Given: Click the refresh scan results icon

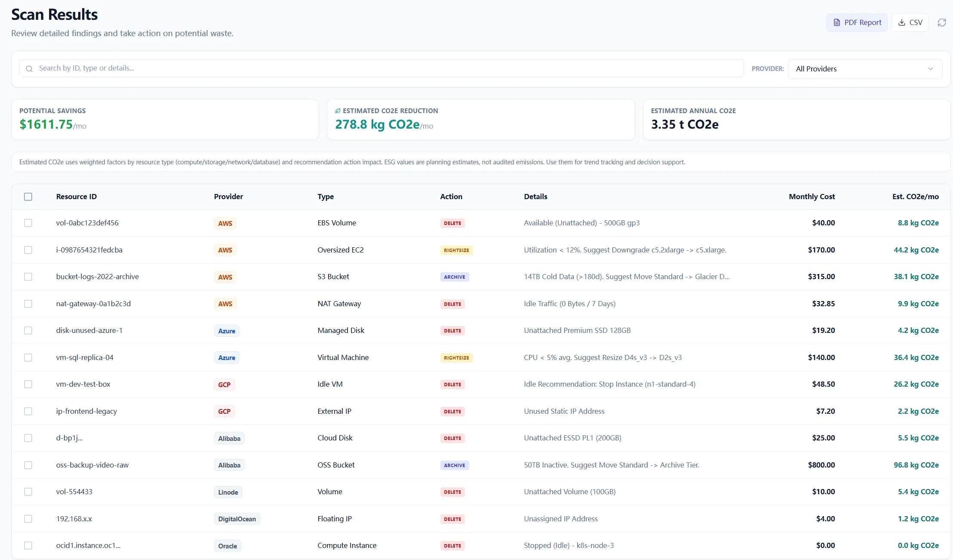Looking at the screenshot, I should (942, 22).
